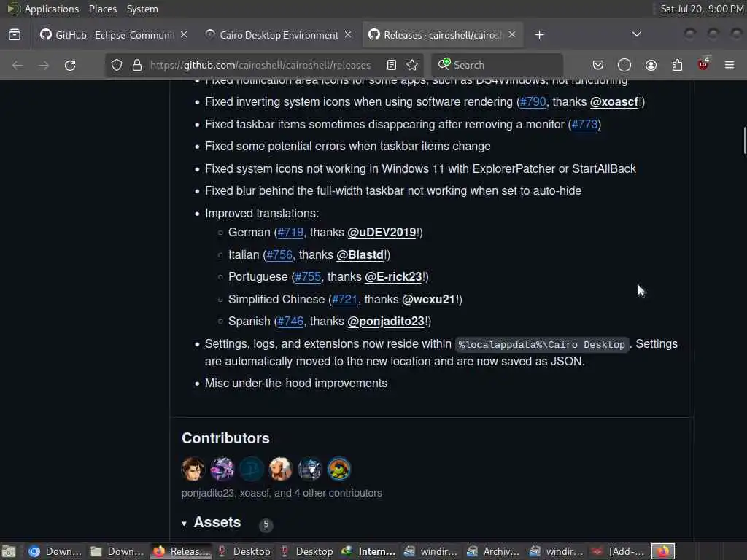
Task: Go back with the back arrow
Action: [x=18, y=65]
